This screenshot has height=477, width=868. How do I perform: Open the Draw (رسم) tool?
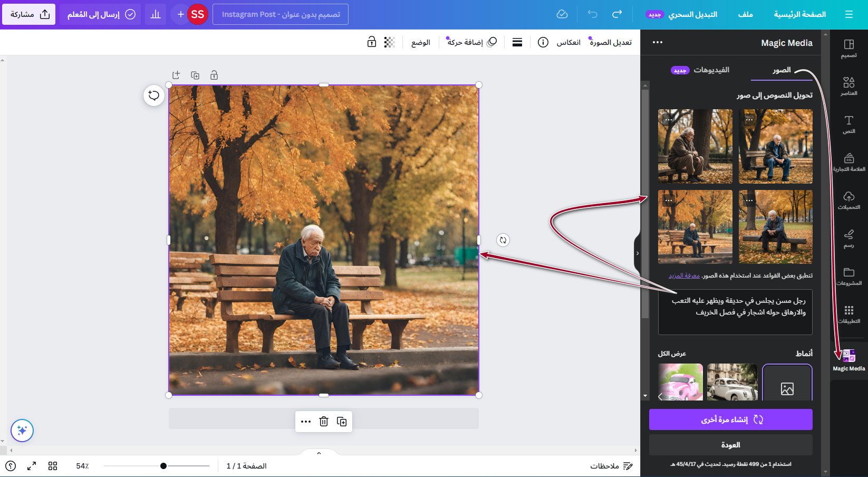(x=848, y=237)
